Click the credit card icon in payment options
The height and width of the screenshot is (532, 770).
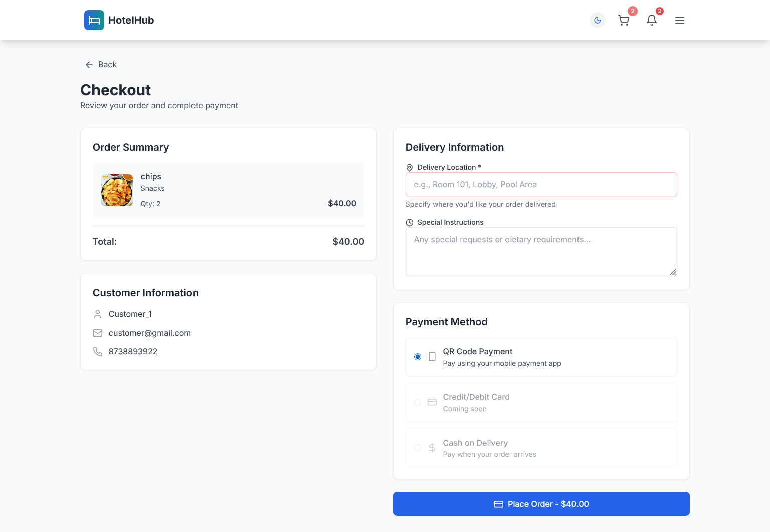432,402
